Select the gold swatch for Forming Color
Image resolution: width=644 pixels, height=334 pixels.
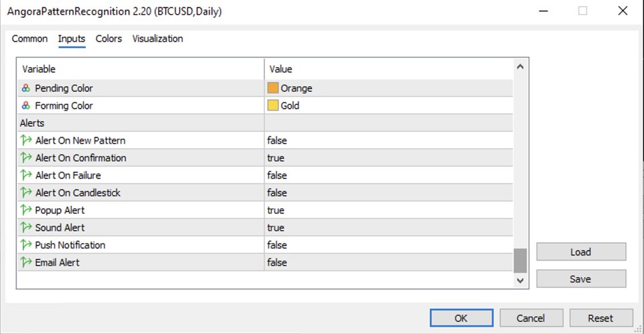click(273, 105)
